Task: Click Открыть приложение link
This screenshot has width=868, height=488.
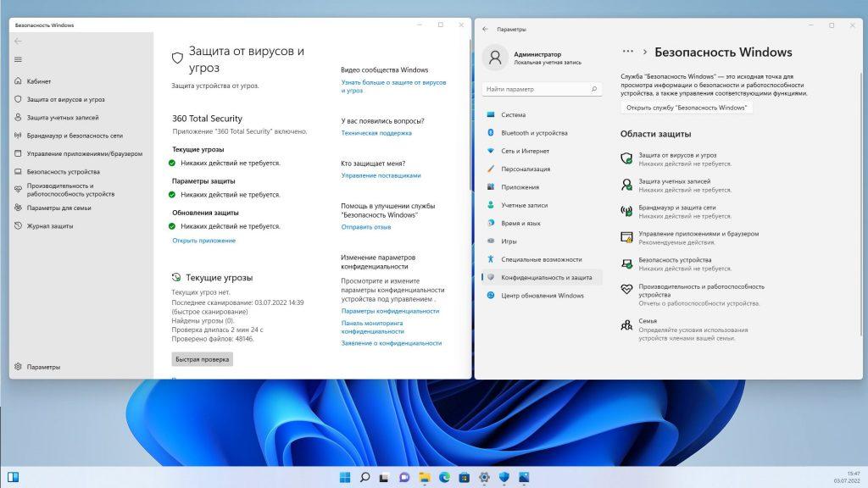Action: [x=203, y=241]
